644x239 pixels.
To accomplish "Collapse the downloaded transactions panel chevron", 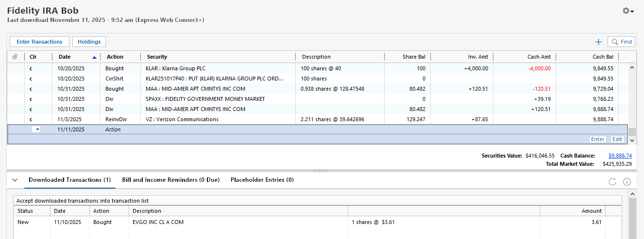I will click(15, 180).
